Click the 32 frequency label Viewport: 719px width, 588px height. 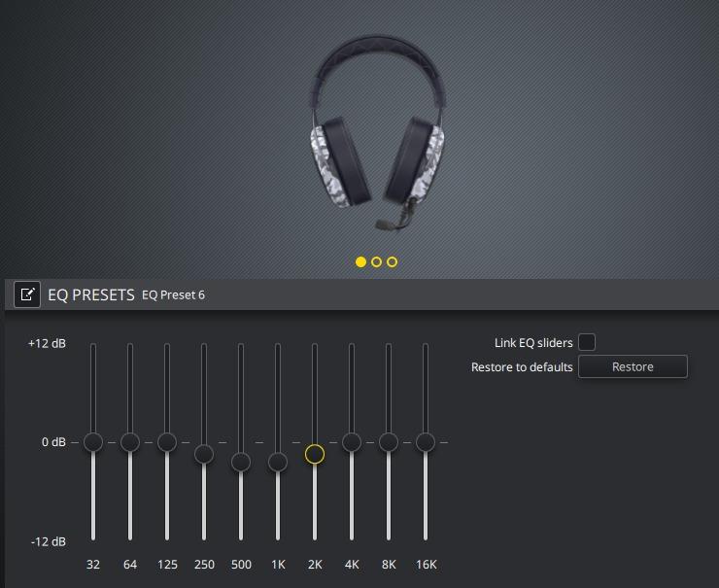[x=93, y=565]
